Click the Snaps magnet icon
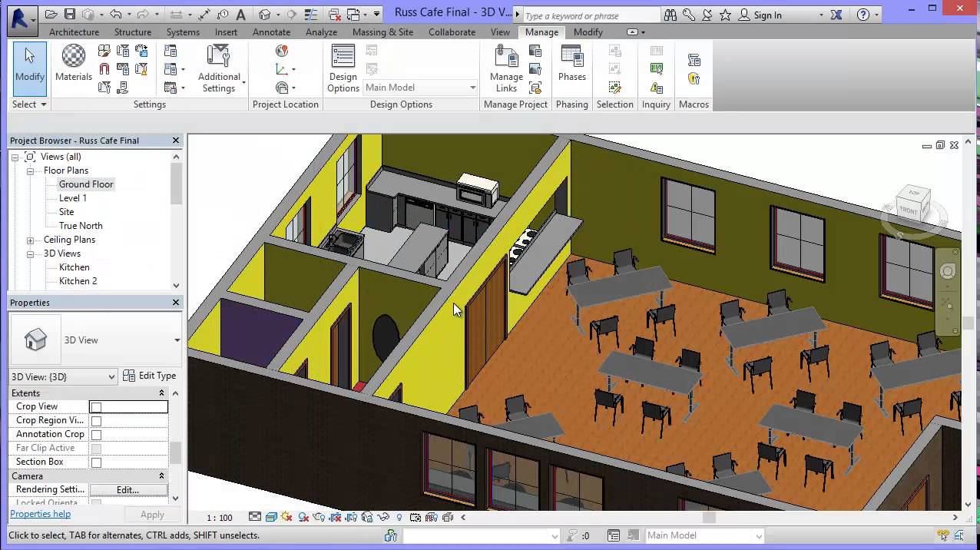This screenshot has width=980, height=550. point(104,69)
